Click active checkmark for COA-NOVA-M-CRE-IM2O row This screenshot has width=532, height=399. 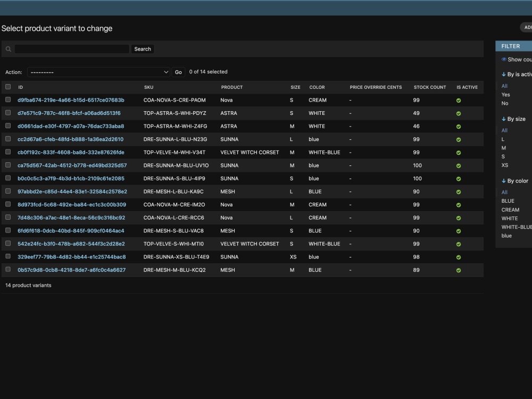tap(459, 205)
